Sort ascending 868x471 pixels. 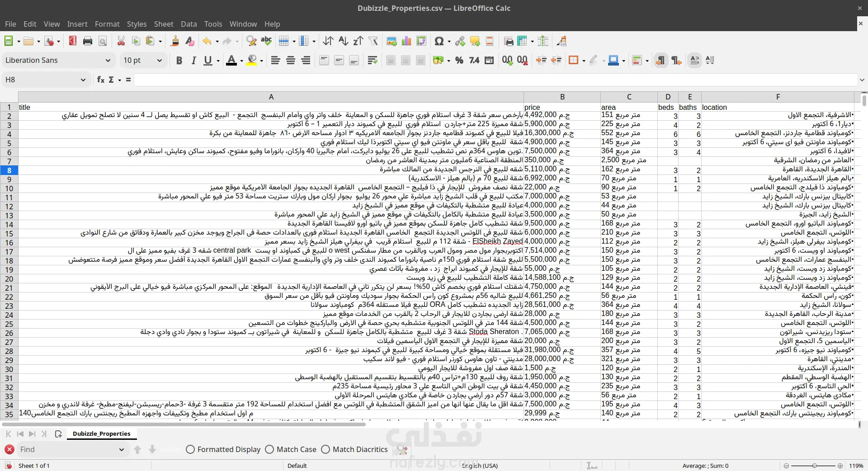coord(343,41)
